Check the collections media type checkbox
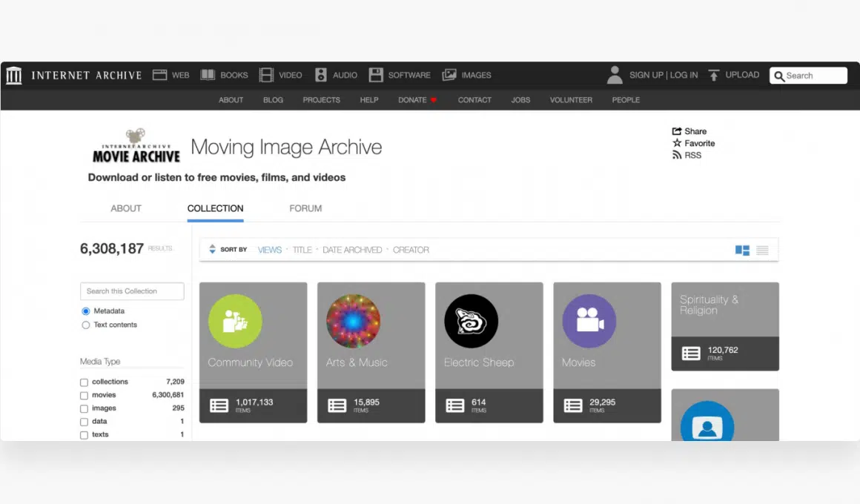860x504 pixels. (x=85, y=382)
